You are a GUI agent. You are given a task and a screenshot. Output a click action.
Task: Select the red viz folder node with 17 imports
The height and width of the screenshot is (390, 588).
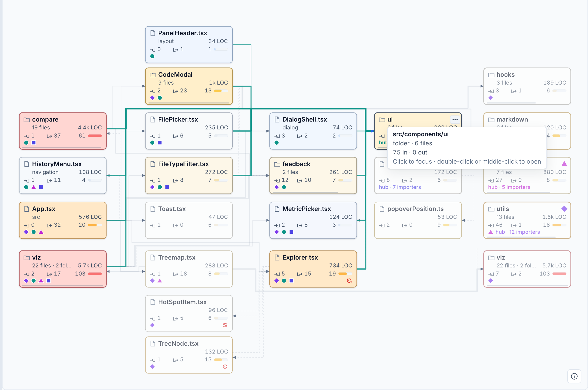click(x=63, y=269)
